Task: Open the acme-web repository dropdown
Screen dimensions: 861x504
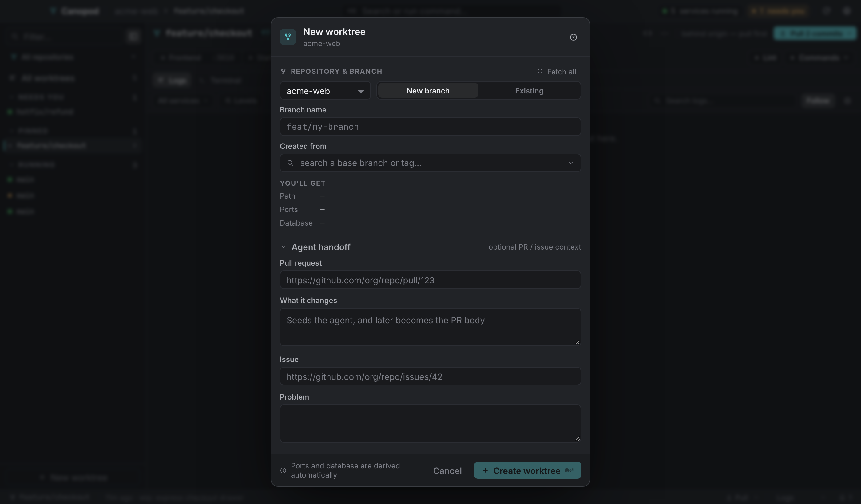Action: 325,91
